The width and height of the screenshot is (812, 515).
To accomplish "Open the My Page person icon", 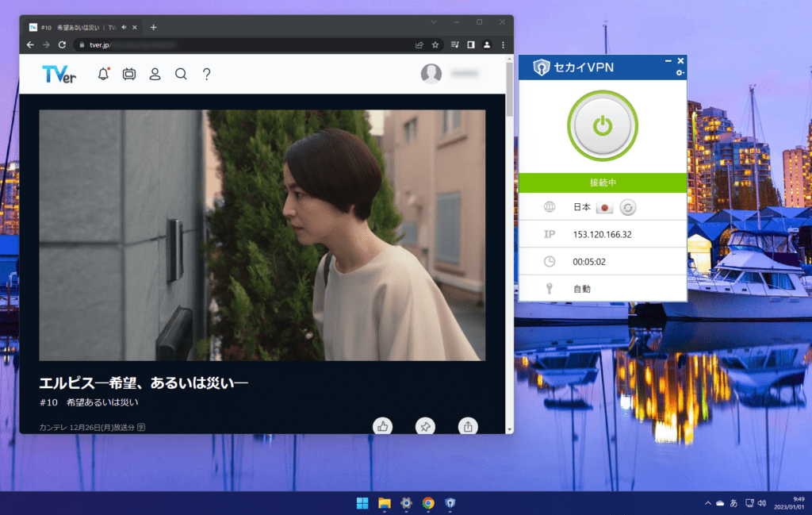I will point(155,74).
